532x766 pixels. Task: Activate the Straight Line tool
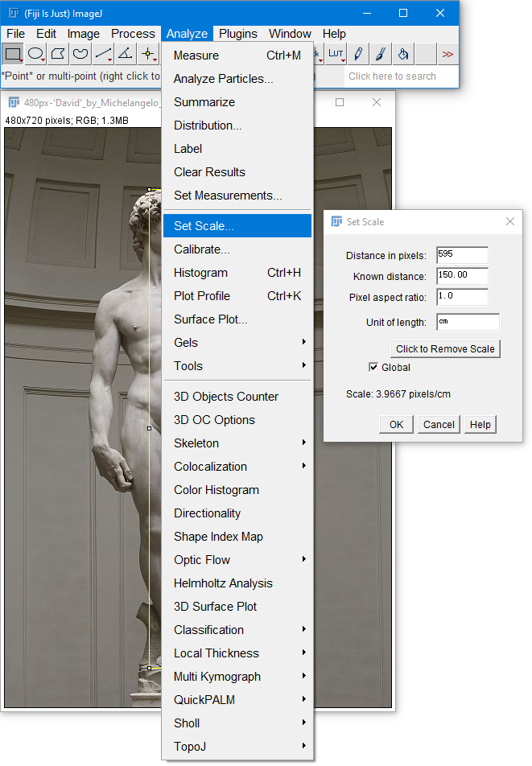click(103, 55)
